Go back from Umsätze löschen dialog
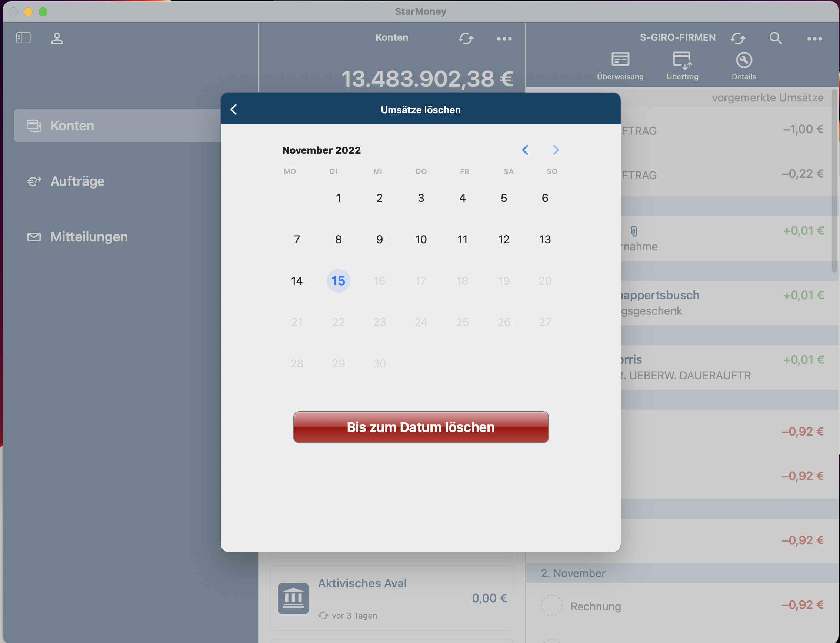This screenshot has height=643, width=840. pos(234,110)
